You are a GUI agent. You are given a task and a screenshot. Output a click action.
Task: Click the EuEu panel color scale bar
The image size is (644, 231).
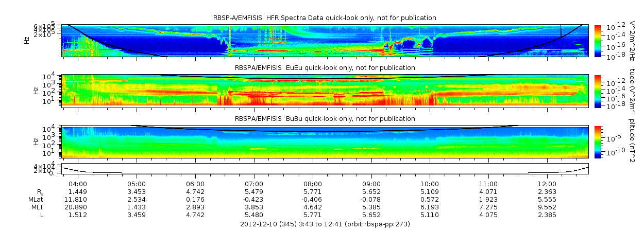coord(598,90)
